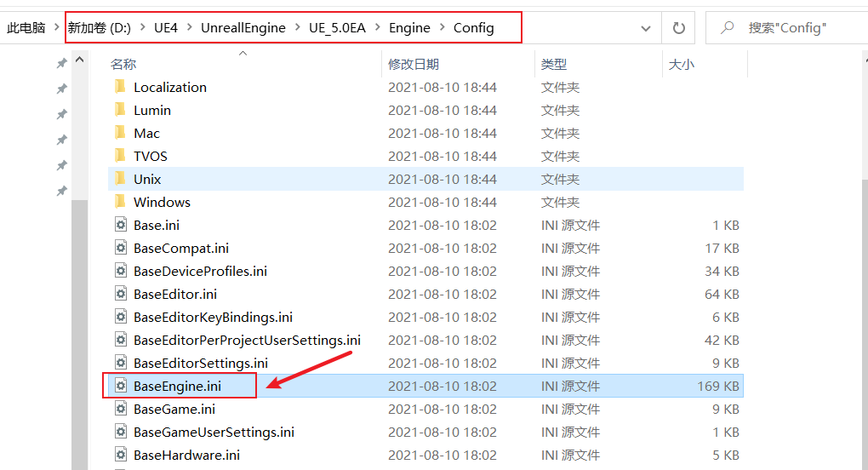Select the BaseEditor.ini file name
Image resolution: width=868 pixels, height=470 pixels.
tap(175, 294)
